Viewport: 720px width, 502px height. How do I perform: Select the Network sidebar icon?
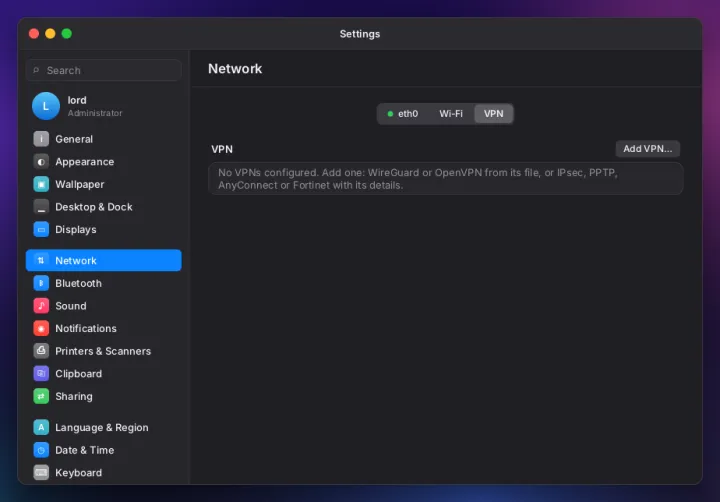pos(41,260)
